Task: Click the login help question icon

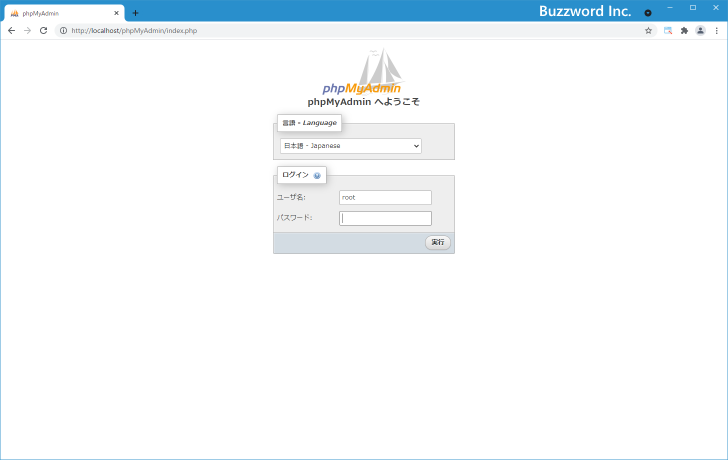Action: [x=317, y=175]
